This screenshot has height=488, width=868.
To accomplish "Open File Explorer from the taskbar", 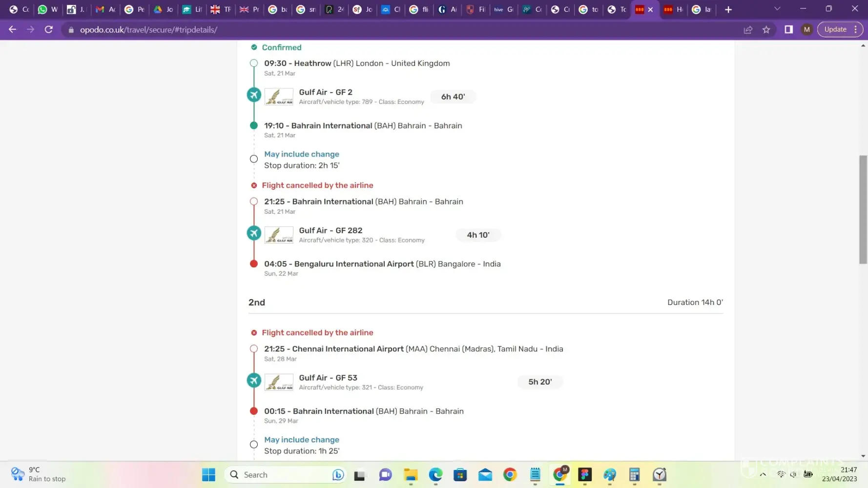I will point(411,474).
